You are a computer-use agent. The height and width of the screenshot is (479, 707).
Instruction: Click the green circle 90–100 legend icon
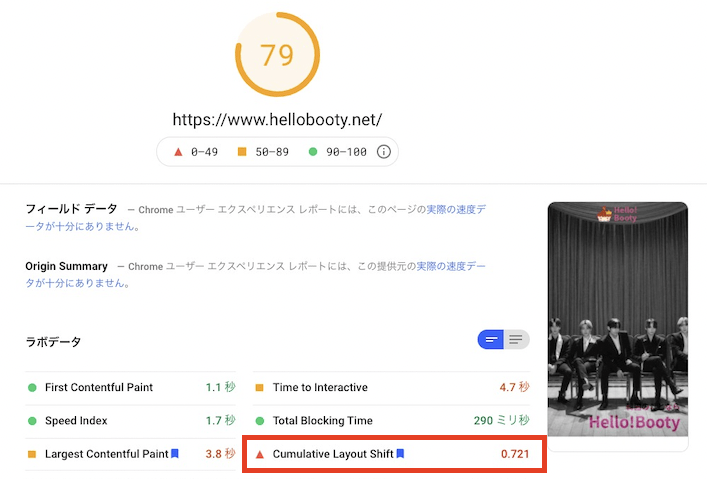tap(313, 152)
